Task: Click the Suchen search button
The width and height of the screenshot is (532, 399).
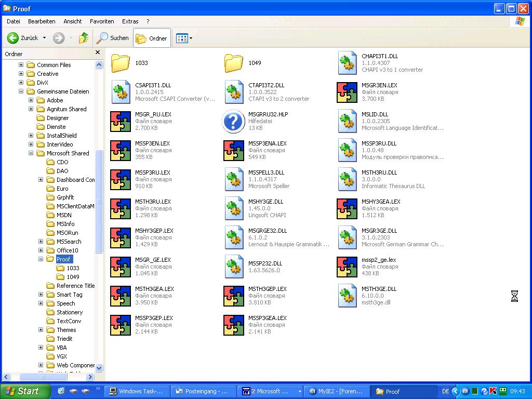Action: [113, 38]
